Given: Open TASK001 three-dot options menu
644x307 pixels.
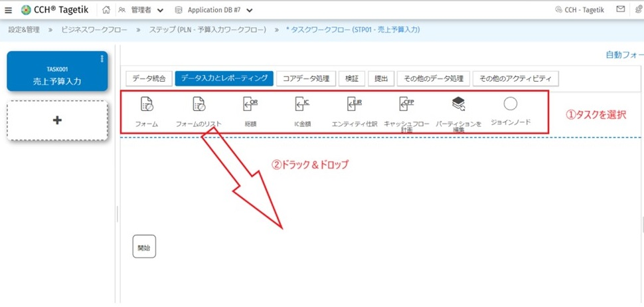Looking at the screenshot, I should pyautogui.click(x=102, y=59).
